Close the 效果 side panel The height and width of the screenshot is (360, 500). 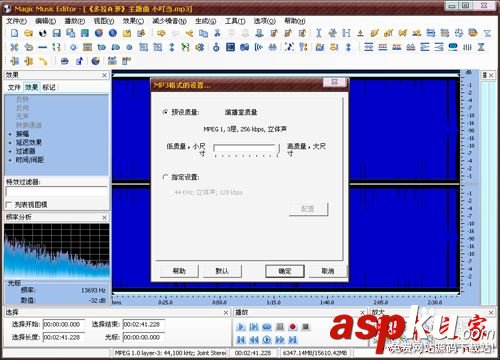[x=105, y=75]
